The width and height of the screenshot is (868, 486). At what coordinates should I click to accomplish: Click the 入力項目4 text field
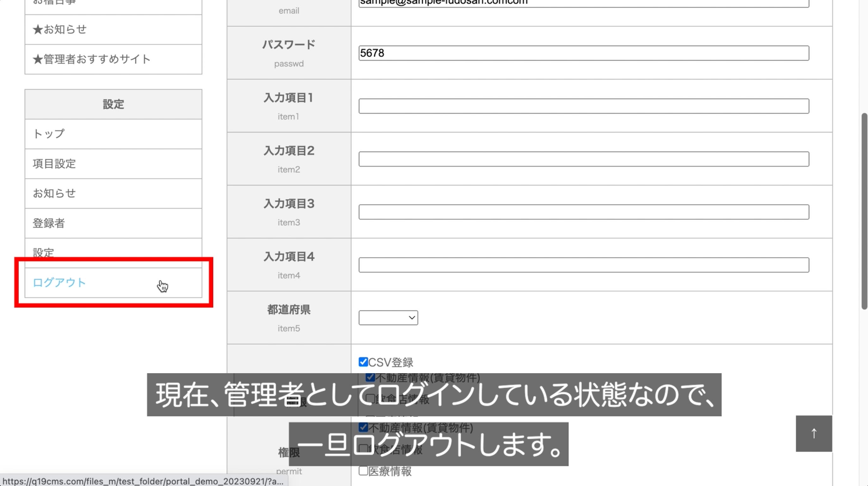584,265
